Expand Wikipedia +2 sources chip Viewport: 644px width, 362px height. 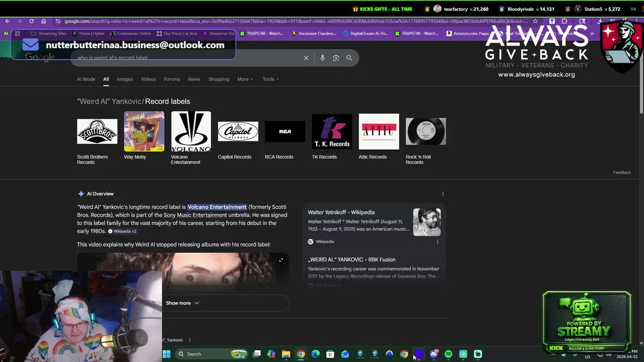(122, 231)
